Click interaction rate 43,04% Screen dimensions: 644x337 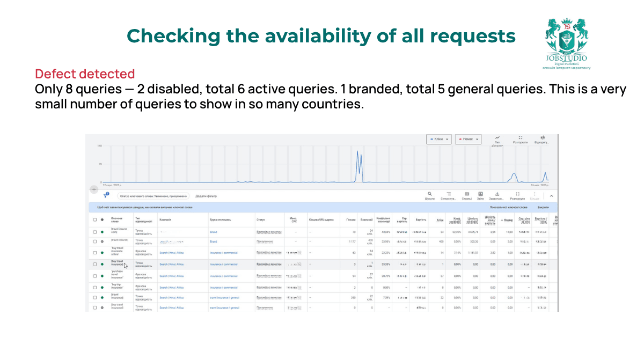click(385, 232)
